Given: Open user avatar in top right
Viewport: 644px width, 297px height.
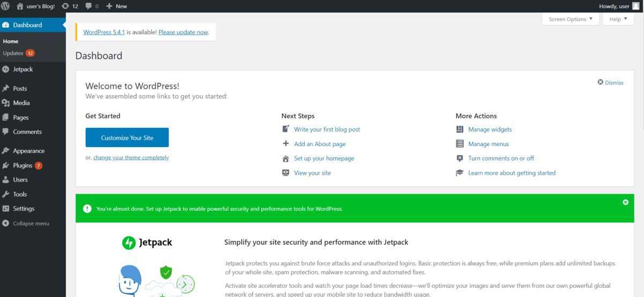Looking at the screenshot, I should [x=635, y=6].
